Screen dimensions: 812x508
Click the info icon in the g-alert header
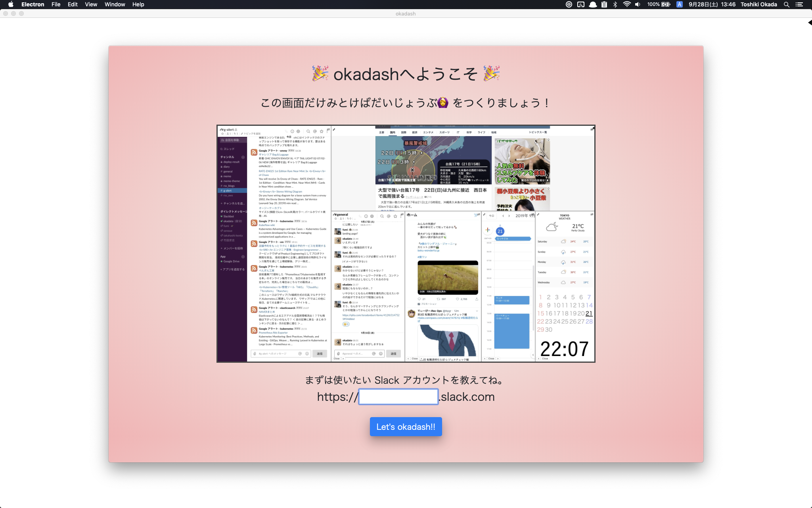coord(292,131)
